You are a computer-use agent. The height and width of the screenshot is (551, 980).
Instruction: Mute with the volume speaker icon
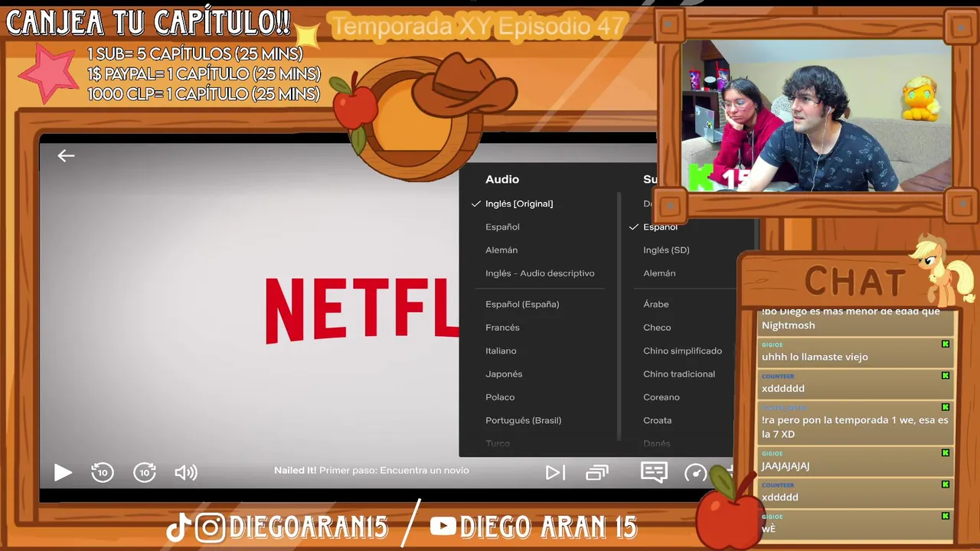pyautogui.click(x=186, y=473)
